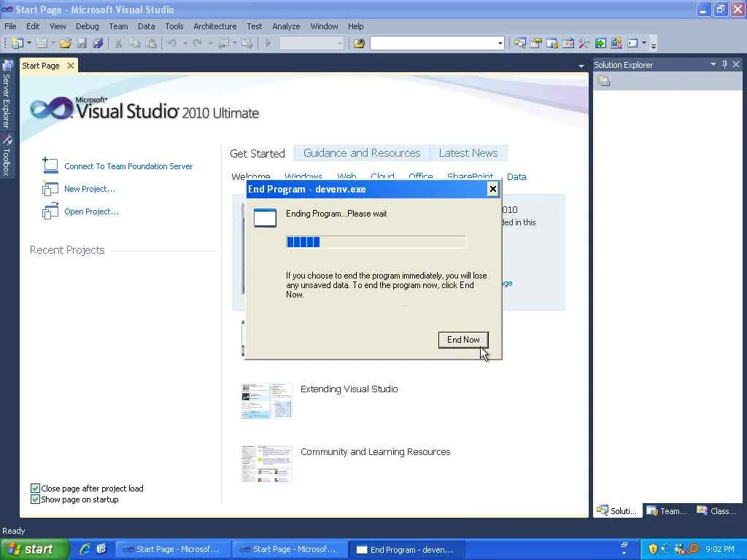Image resolution: width=747 pixels, height=560 pixels.
Task: Switch to the Team Explorer bottom tab
Action: click(x=667, y=510)
